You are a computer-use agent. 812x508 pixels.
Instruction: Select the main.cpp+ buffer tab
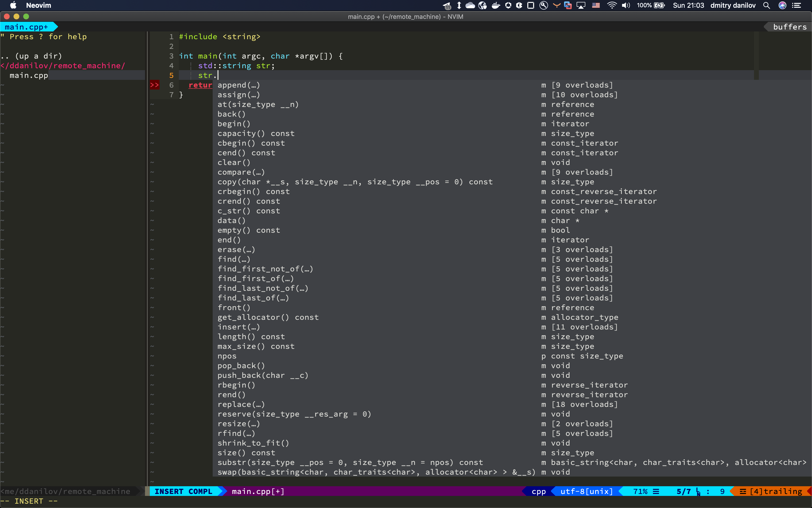tap(27, 27)
